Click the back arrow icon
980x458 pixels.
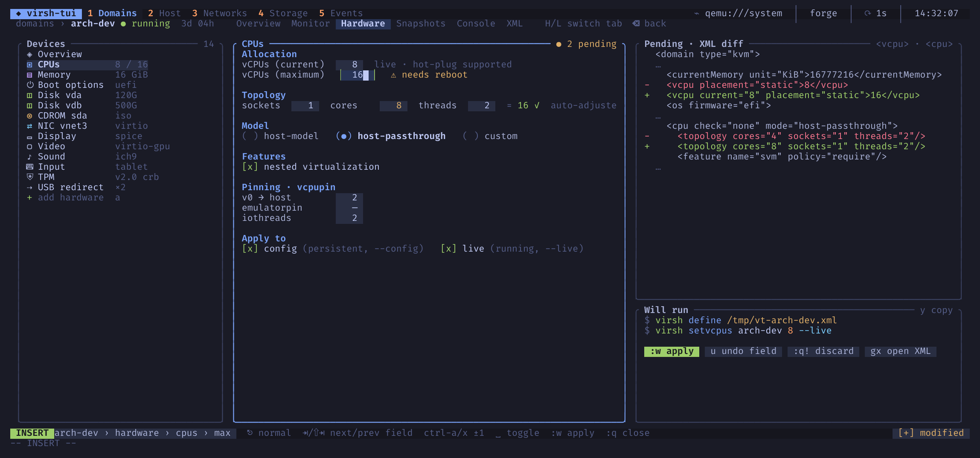pyautogui.click(x=636, y=23)
